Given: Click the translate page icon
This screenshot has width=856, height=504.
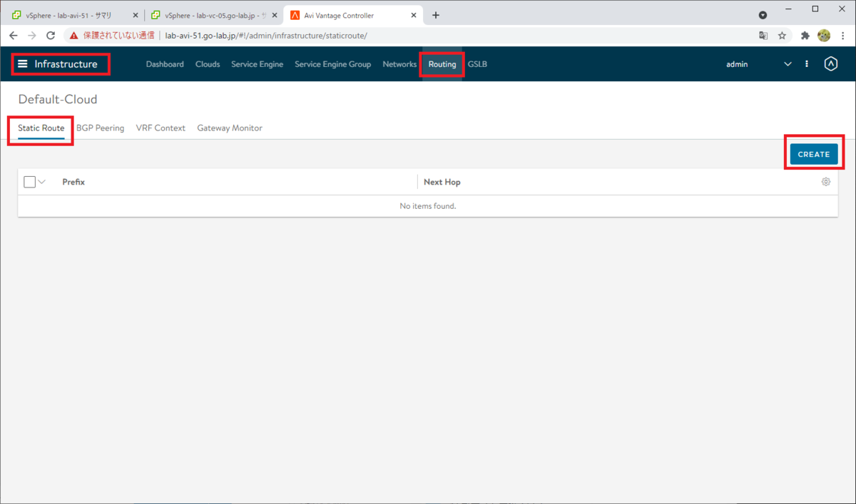Looking at the screenshot, I should point(763,35).
